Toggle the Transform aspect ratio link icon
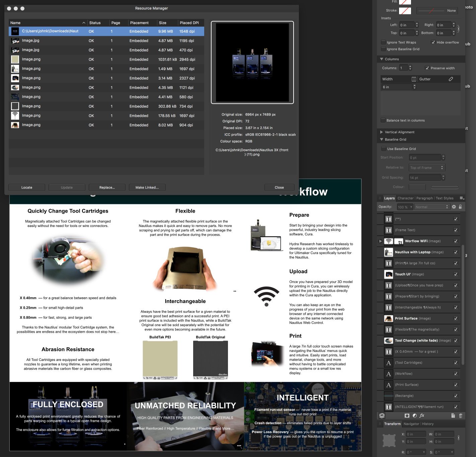The height and width of the screenshot is (457, 476). (458, 438)
